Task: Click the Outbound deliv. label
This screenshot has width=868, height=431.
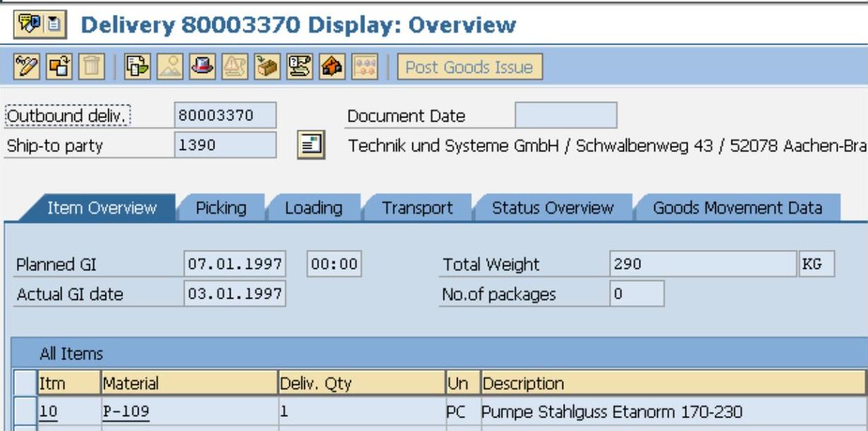Action: click(69, 116)
